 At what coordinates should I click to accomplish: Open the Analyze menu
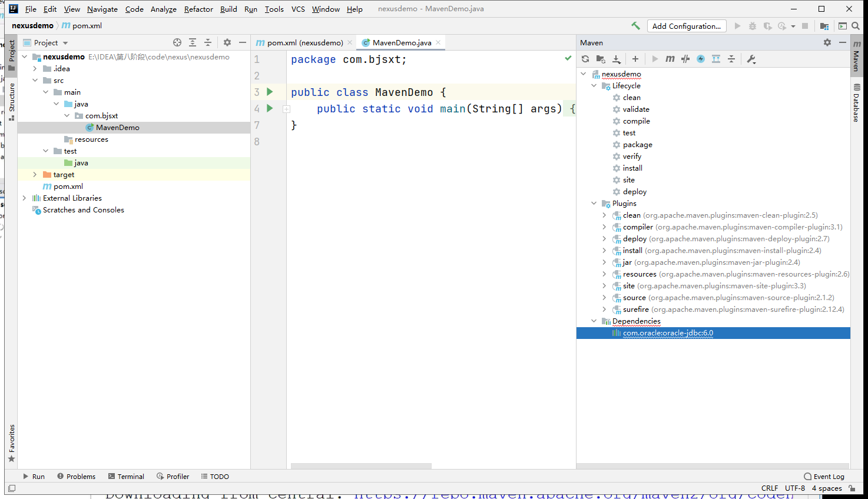[164, 9]
